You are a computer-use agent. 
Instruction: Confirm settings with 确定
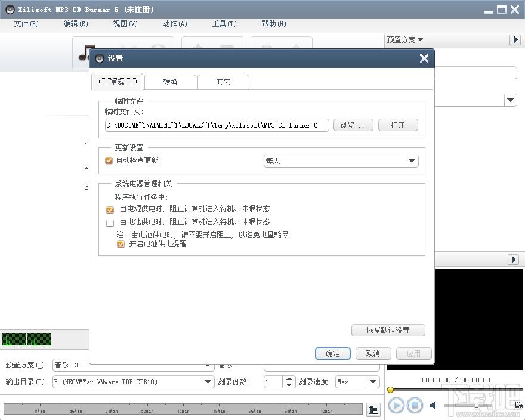(x=333, y=354)
